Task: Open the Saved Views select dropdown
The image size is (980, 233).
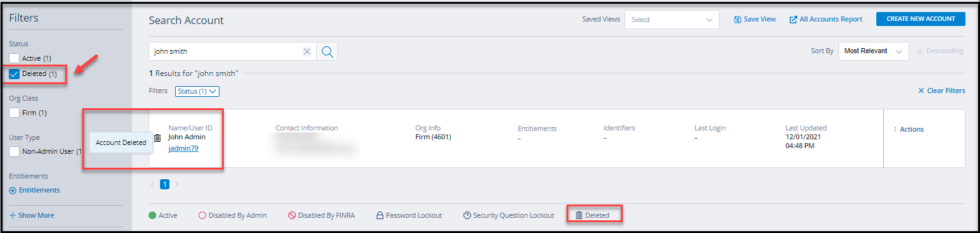Action: coord(671,20)
